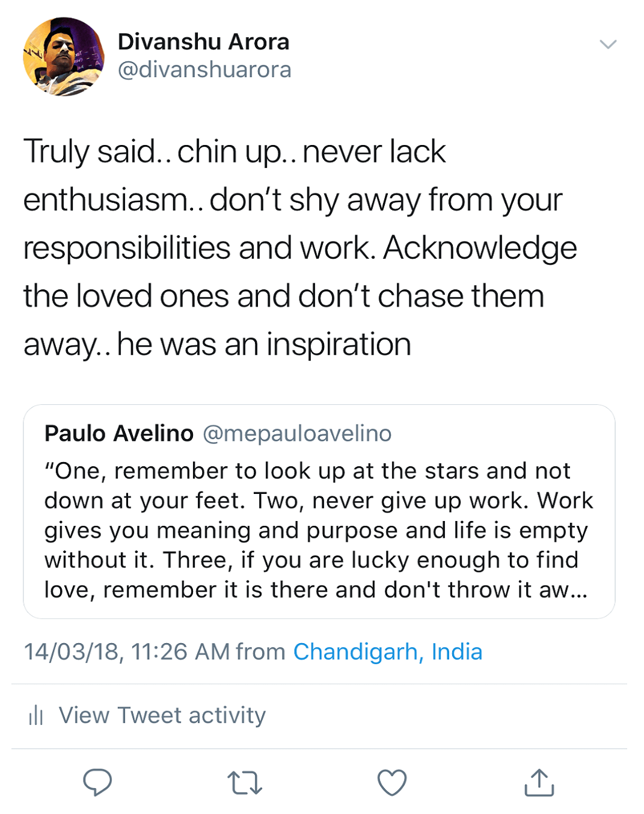Select the 'he was an inspiration' tweet line
Viewport: 644px width, 814px height.
[264, 344]
